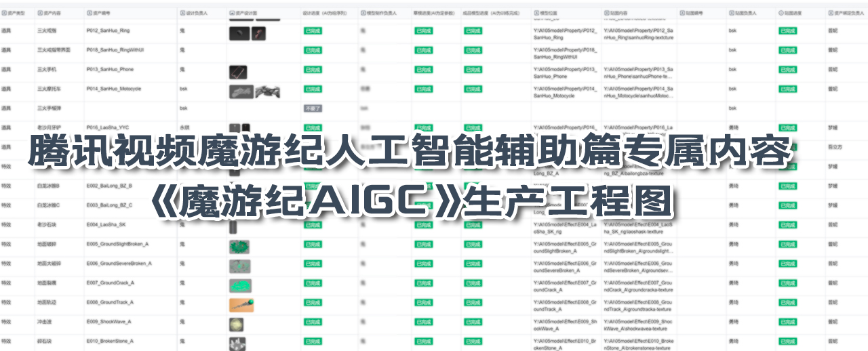This screenshot has height=351, width=868.
Task: Open 设计进度 已完成 tag in P012_SanHuo_Ring row
Action: [313, 30]
